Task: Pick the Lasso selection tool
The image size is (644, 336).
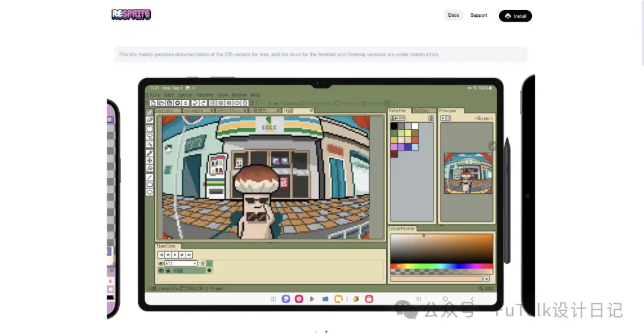Action: pos(150,137)
